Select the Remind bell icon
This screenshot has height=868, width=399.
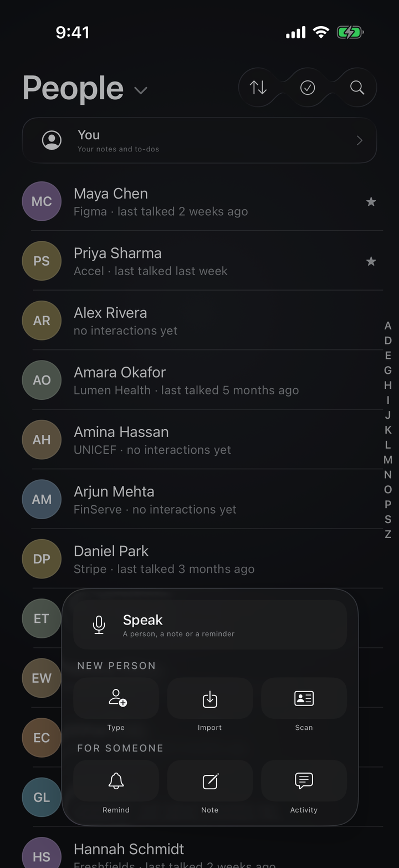(x=116, y=781)
